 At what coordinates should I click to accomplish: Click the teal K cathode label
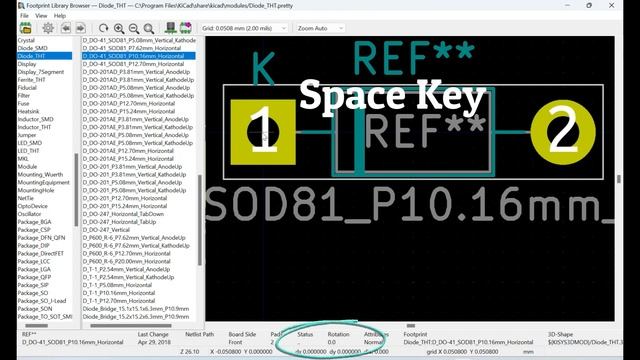click(263, 68)
